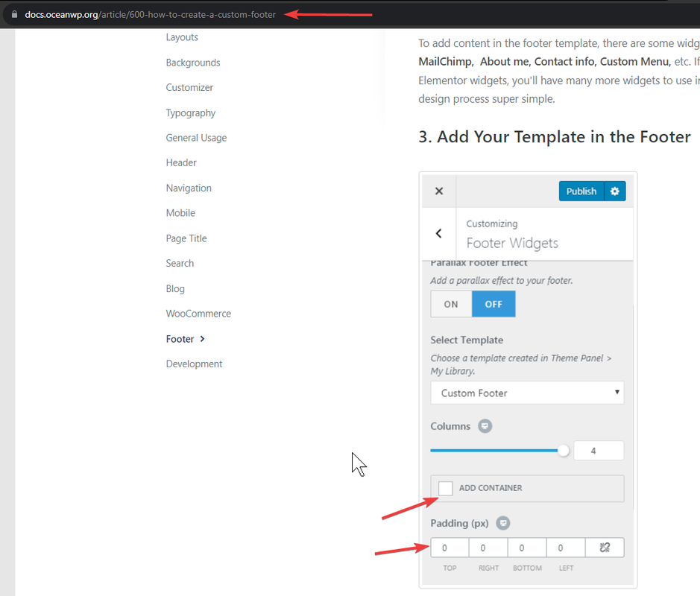Image resolution: width=700 pixels, height=596 pixels.
Task: Set parallax footer effect to OFF
Action: click(494, 304)
